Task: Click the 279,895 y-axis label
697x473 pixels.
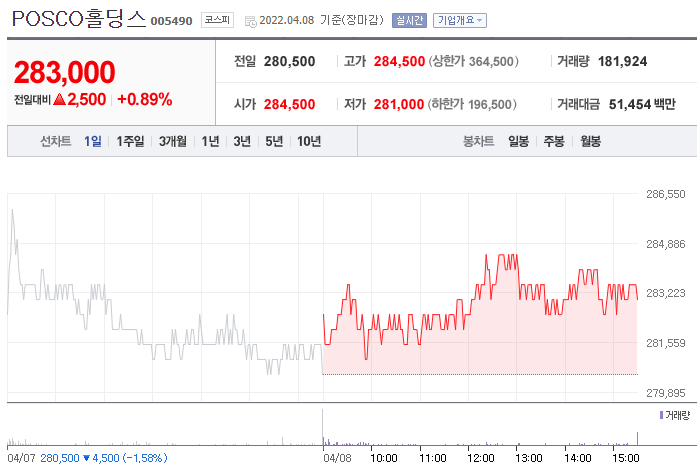Action: click(665, 393)
